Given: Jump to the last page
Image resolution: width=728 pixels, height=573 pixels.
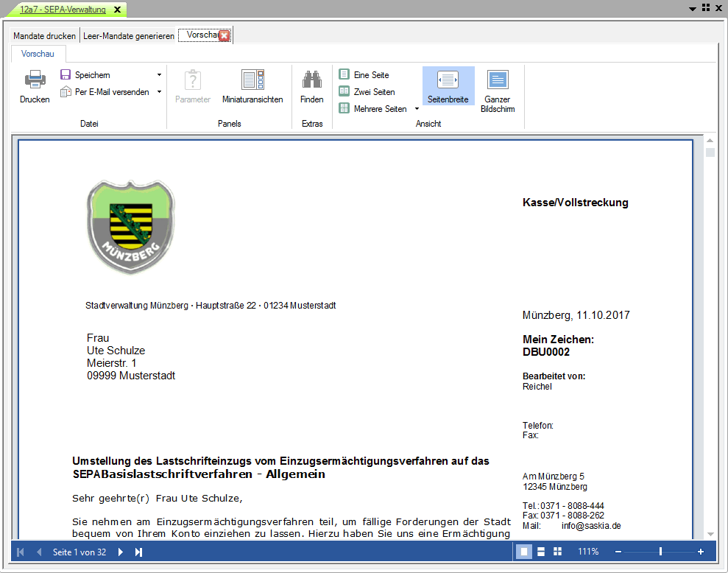Looking at the screenshot, I should click(138, 552).
